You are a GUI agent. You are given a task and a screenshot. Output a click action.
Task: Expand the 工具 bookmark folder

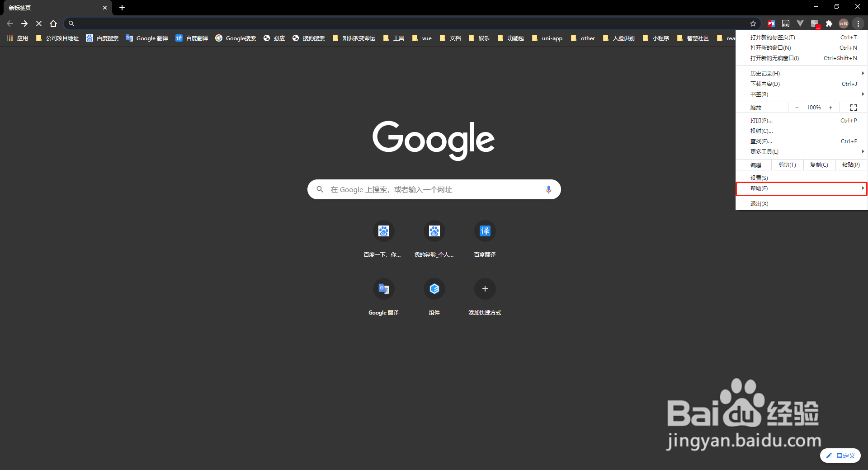pyautogui.click(x=393, y=38)
